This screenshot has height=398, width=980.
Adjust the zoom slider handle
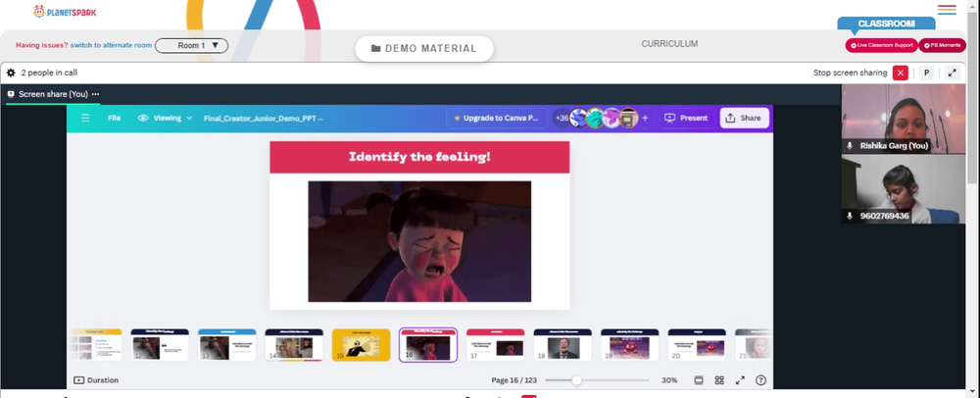pos(576,380)
